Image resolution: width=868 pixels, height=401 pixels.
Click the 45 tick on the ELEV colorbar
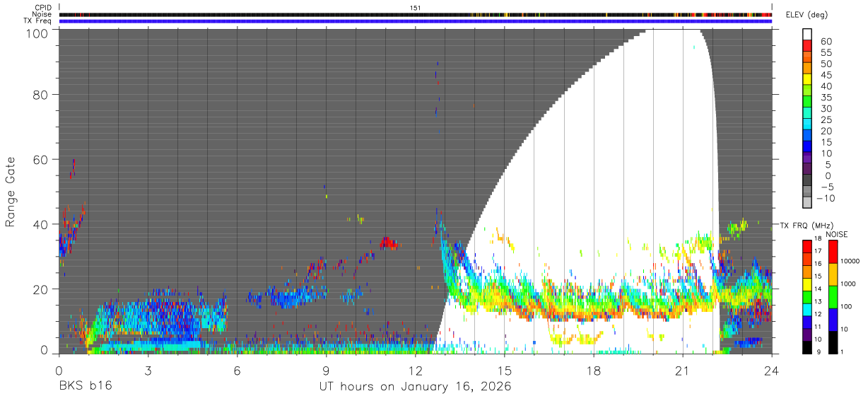[826, 75]
